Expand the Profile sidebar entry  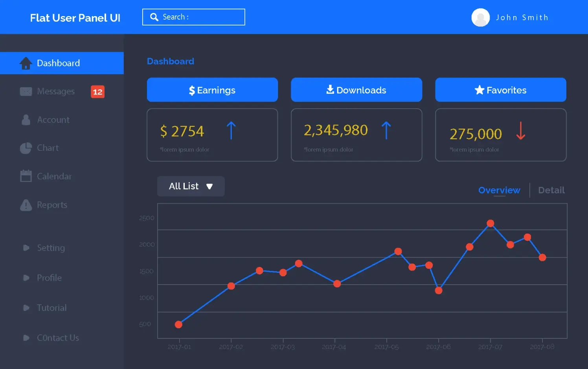(x=49, y=278)
